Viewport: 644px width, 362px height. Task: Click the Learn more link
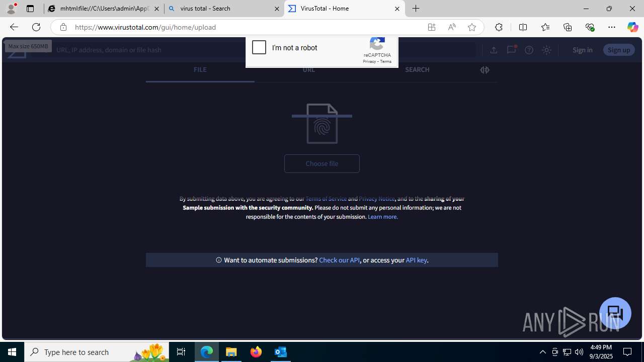(383, 217)
